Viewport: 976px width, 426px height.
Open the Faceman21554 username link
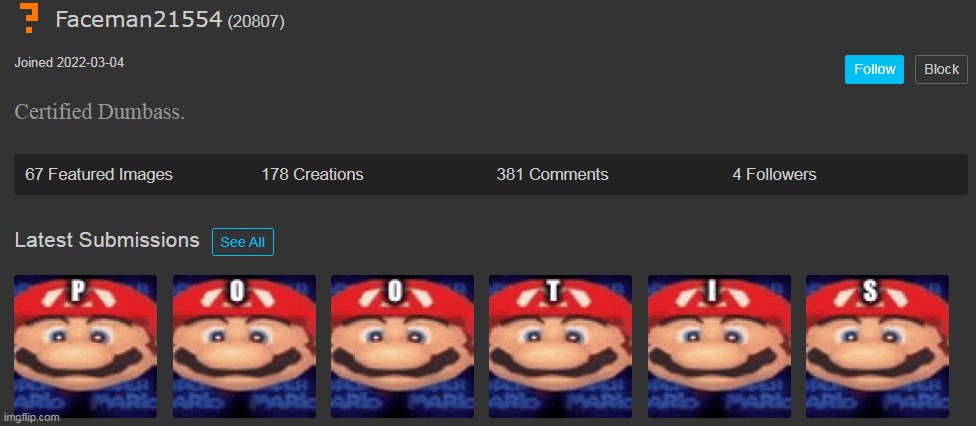click(138, 19)
